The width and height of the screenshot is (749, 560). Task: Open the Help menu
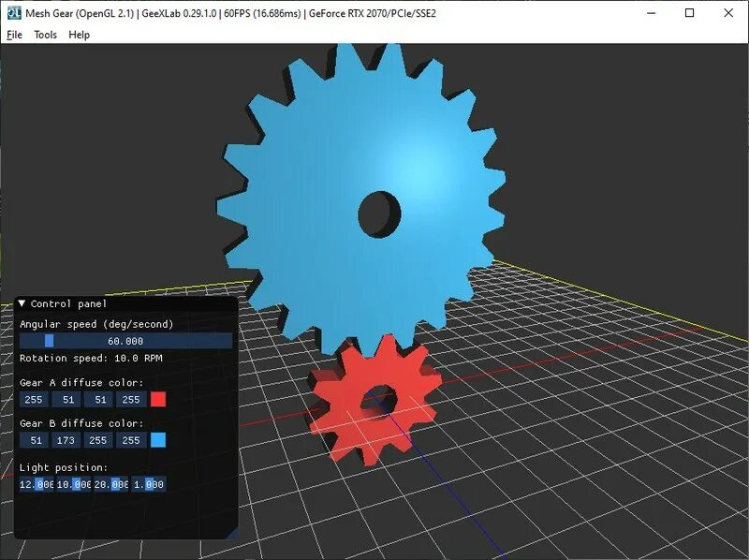click(79, 35)
